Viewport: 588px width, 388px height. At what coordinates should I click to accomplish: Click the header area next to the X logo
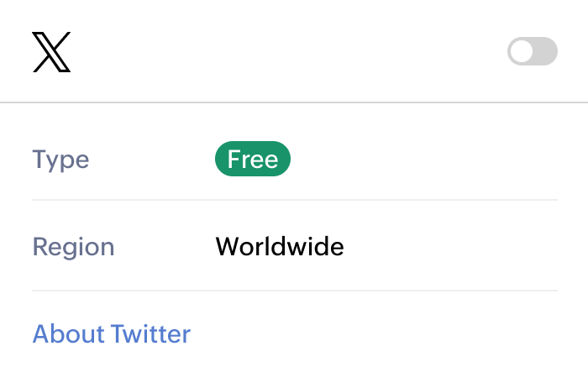pyautogui.click(x=289, y=51)
